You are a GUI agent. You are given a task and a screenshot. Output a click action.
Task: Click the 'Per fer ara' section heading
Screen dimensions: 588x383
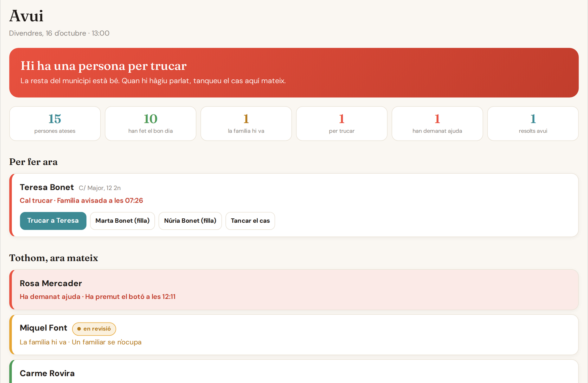[x=34, y=162]
